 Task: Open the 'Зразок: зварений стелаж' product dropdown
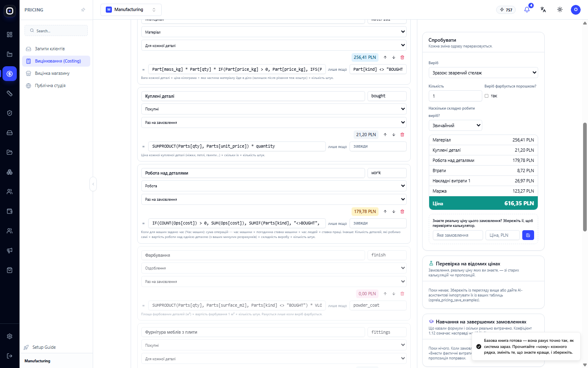[483, 73]
